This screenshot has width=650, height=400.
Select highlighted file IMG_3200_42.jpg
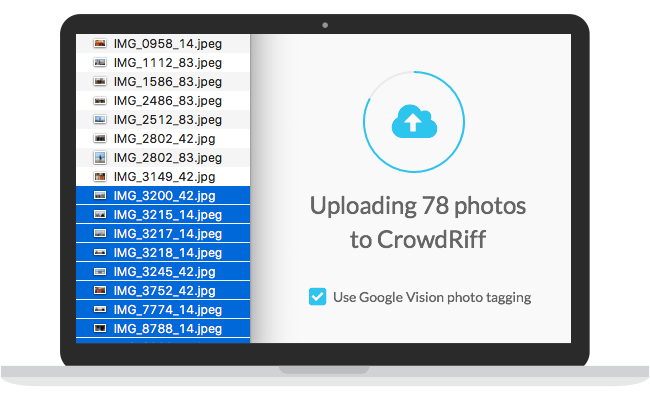click(164, 196)
